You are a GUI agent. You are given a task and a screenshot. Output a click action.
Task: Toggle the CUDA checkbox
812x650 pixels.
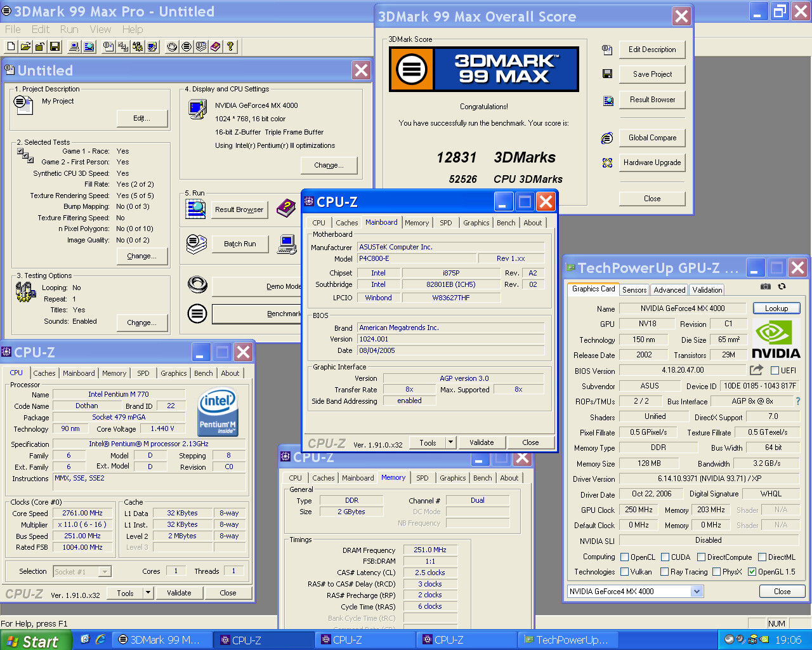[665, 557]
